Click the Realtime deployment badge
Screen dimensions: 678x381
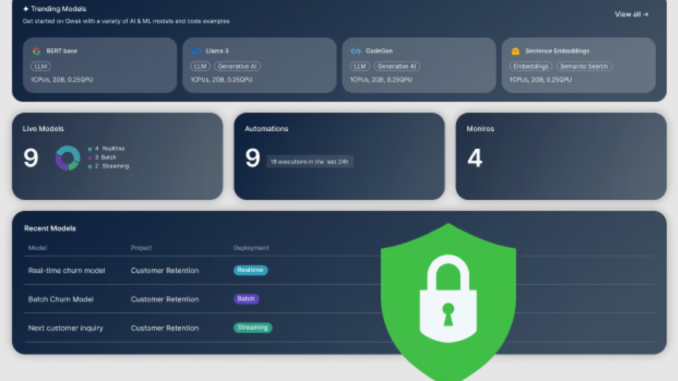[x=250, y=270]
